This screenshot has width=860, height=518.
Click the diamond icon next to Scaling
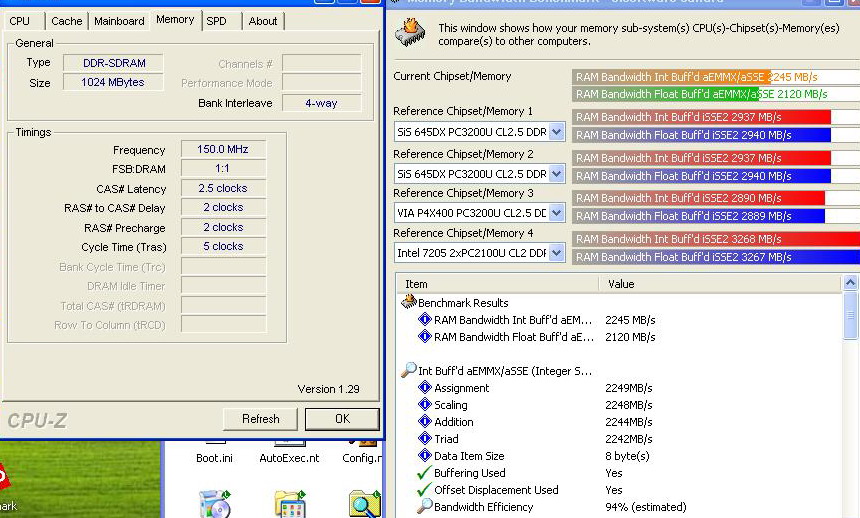pos(425,404)
